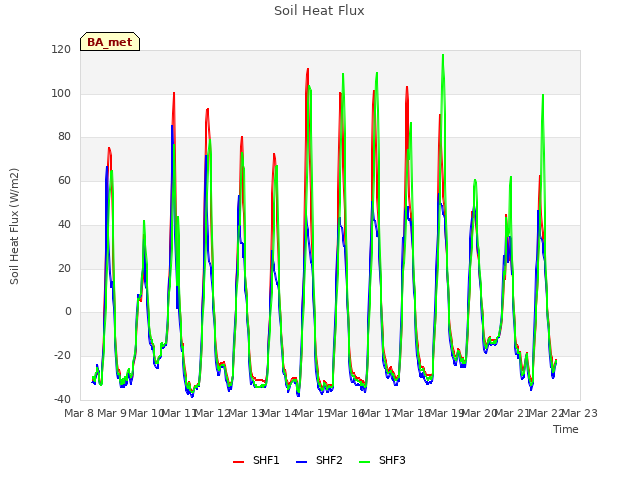Click the 100 y-axis tick label

point(61,93)
